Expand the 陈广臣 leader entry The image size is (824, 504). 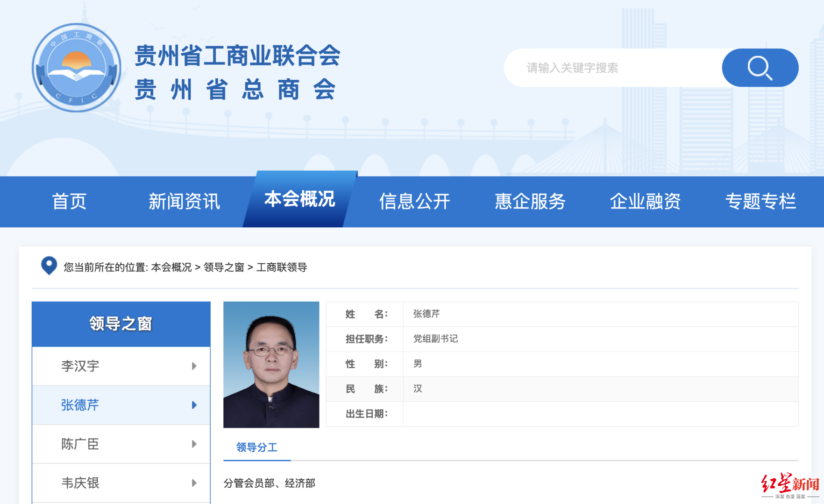click(x=80, y=444)
